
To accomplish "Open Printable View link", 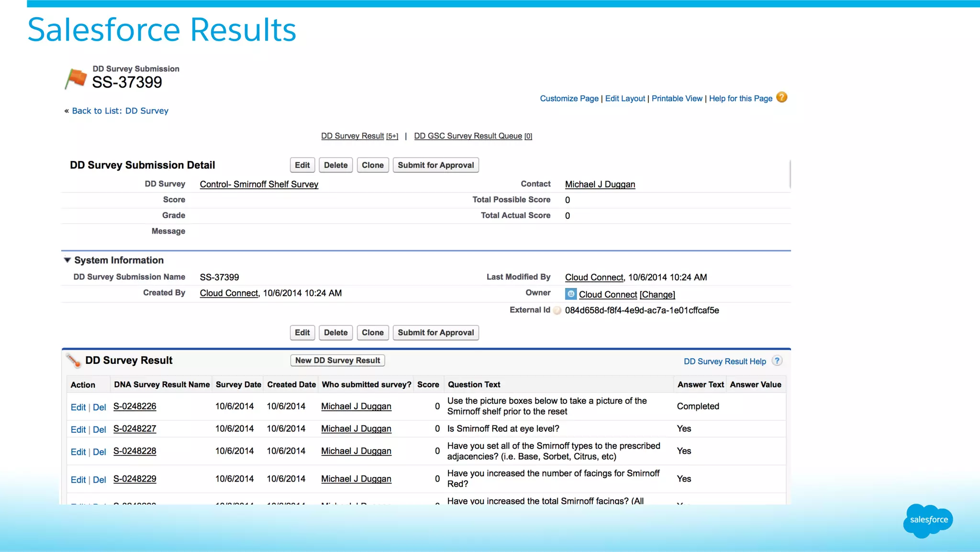I will click(677, 98).
